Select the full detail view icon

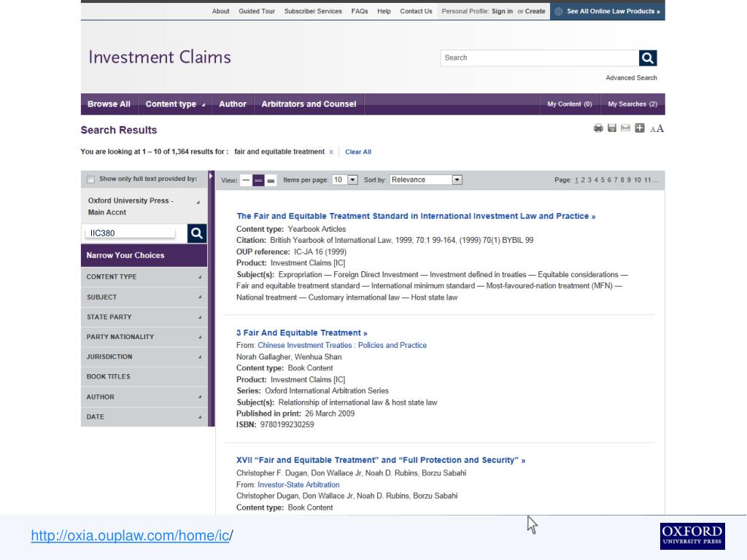[271, 180]
